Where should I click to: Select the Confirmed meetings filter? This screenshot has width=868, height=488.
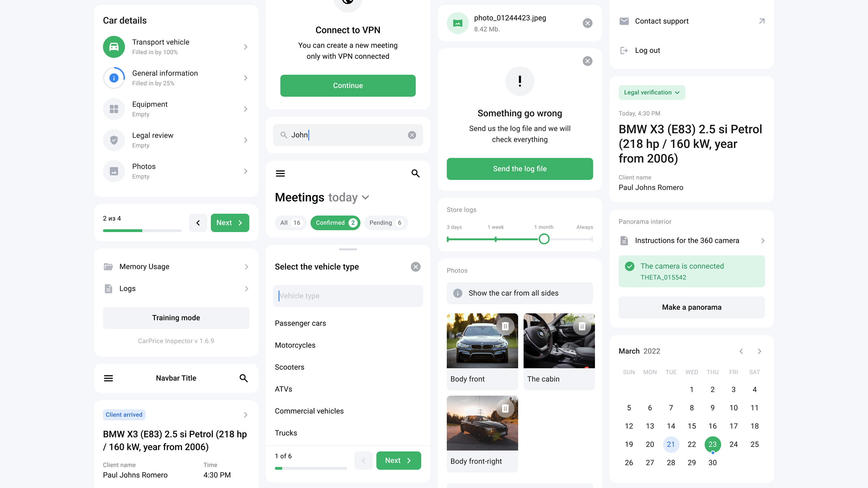point(335,222)
